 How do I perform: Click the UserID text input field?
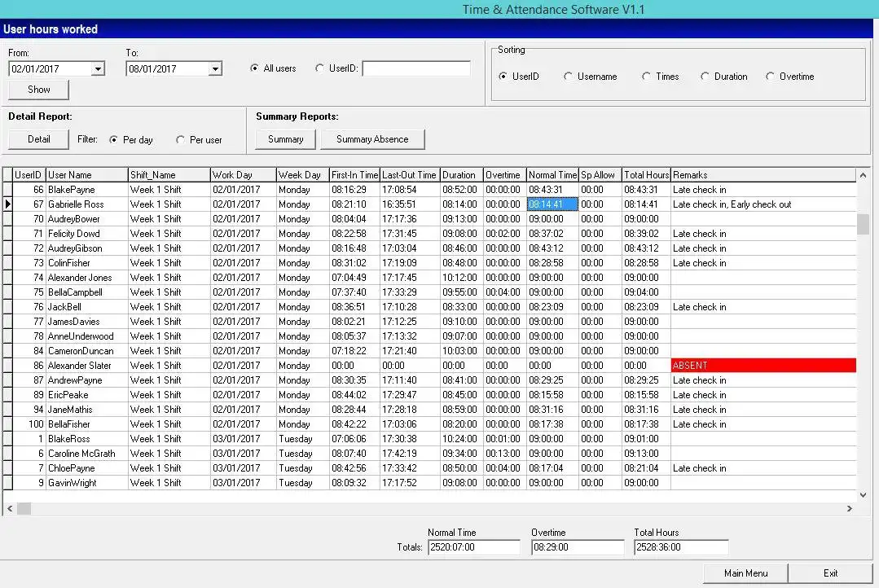coord(416,68)
